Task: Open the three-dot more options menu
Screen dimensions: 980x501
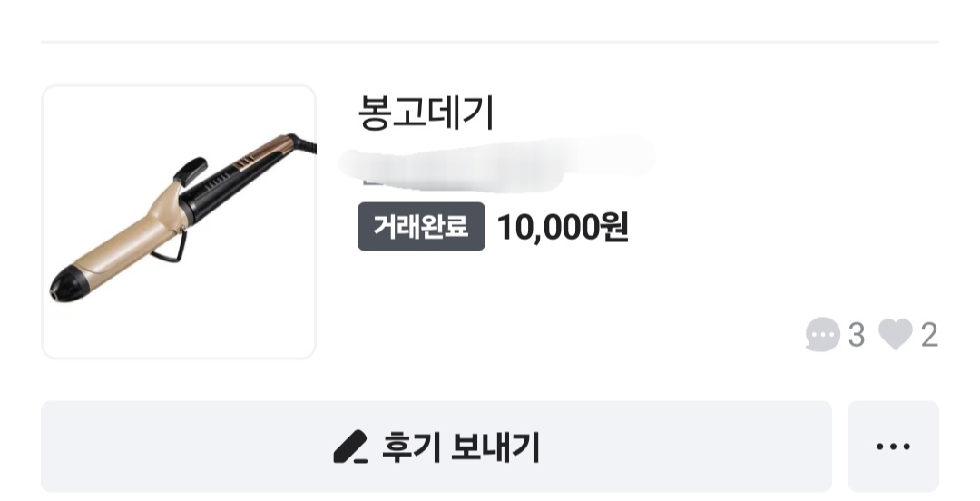Action: point(893,447)
